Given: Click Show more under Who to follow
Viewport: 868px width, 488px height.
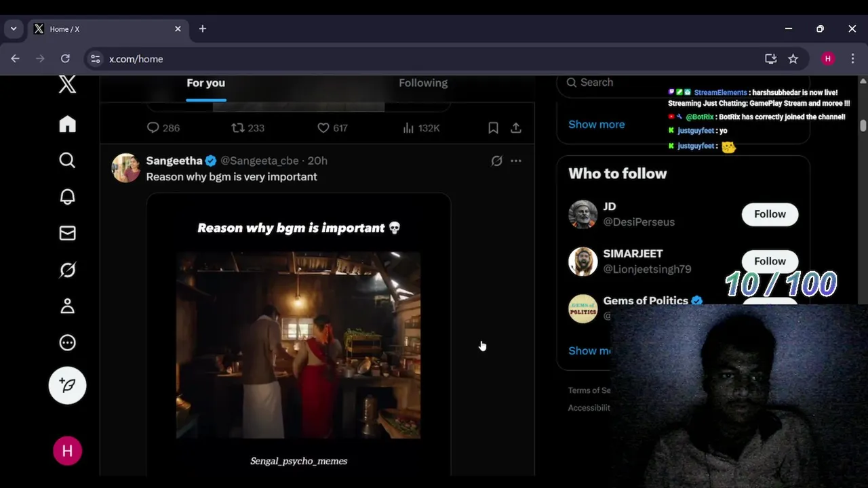Looking at the screenshot, I should point(590,350).
